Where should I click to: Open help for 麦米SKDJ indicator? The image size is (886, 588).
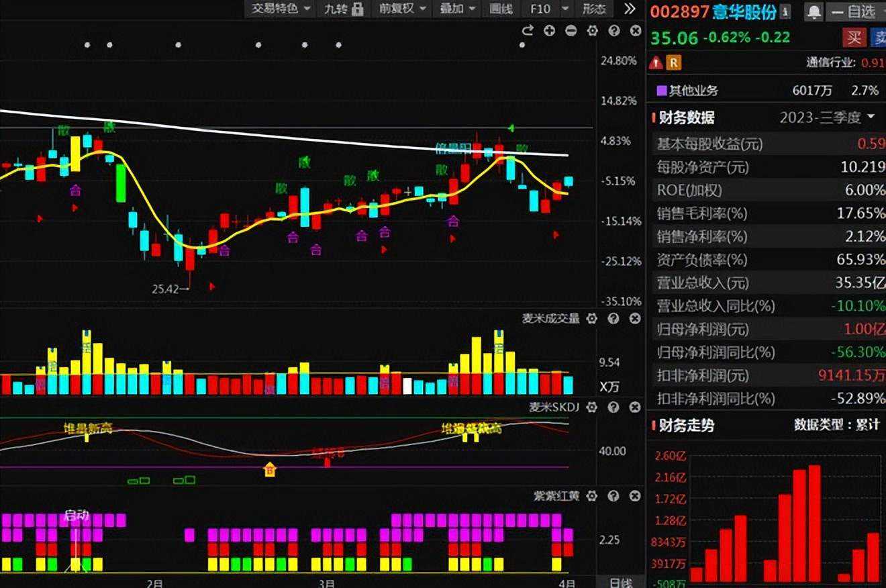(613, 407)
